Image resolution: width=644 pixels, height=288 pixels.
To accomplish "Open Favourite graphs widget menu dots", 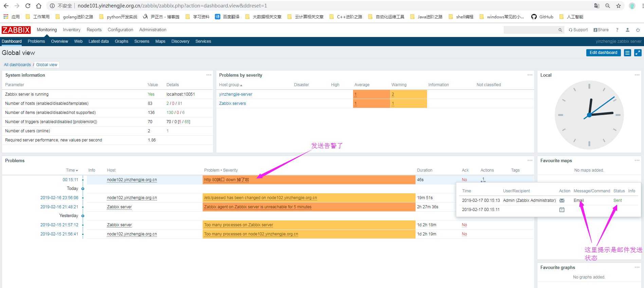I will [x=637, y=267].
